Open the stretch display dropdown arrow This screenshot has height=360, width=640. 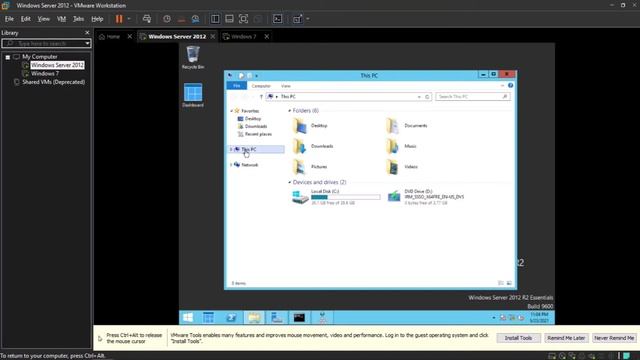tap(308, 19)
